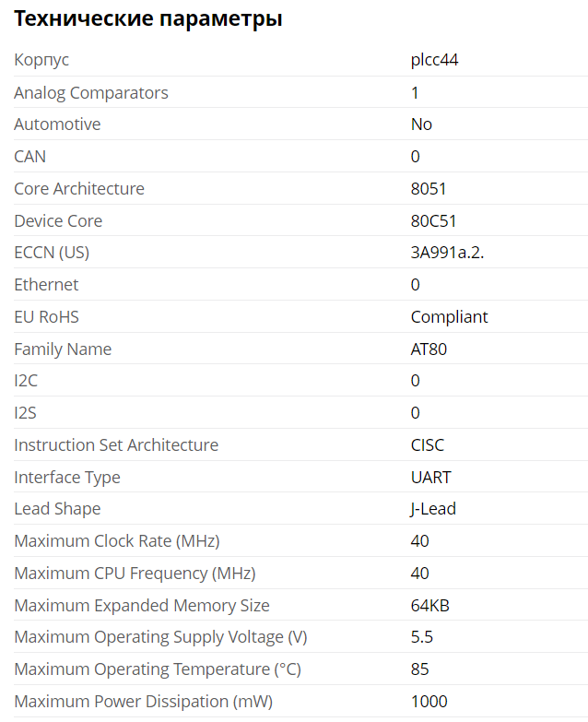Select the '64KB' expanded memory value
This screenshot has height=722, width=588.
(x=429, y=606)
